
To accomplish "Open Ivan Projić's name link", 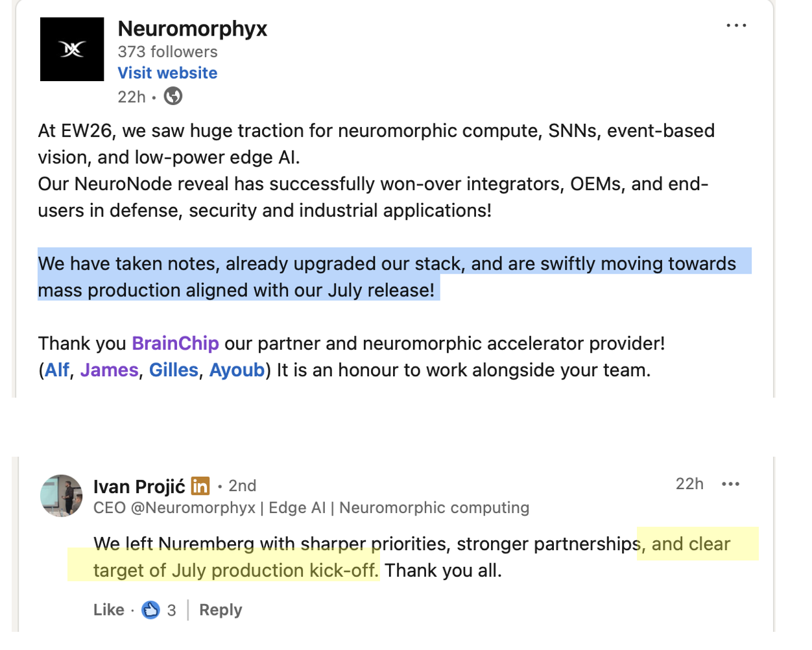I will tap(139, 486).
